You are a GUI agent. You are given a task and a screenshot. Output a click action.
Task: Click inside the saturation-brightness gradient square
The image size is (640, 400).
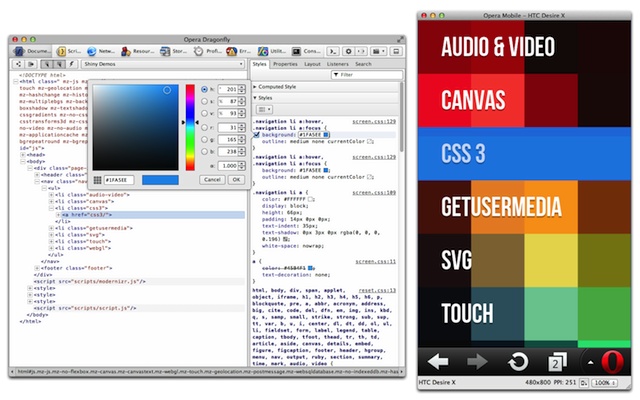pos(136,127)
